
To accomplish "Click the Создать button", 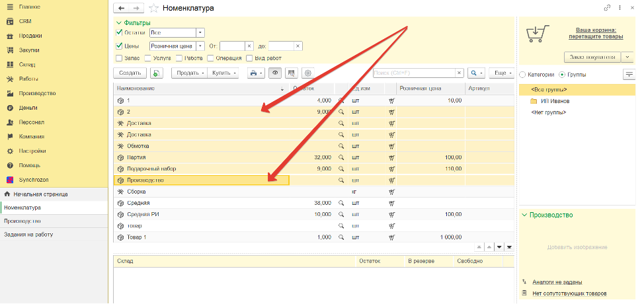I will tap(130, 73).
